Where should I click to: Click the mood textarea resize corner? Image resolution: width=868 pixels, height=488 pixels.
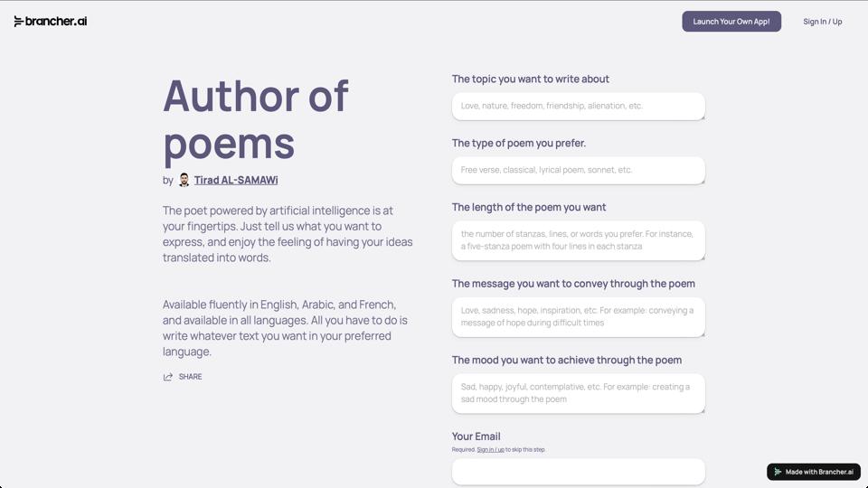point(702,410)
